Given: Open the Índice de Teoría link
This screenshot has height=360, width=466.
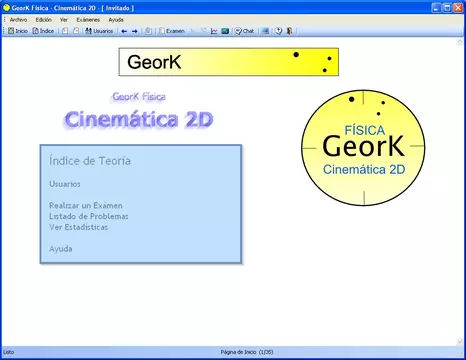Looking at the screenshot, I should tap(90, 161).
